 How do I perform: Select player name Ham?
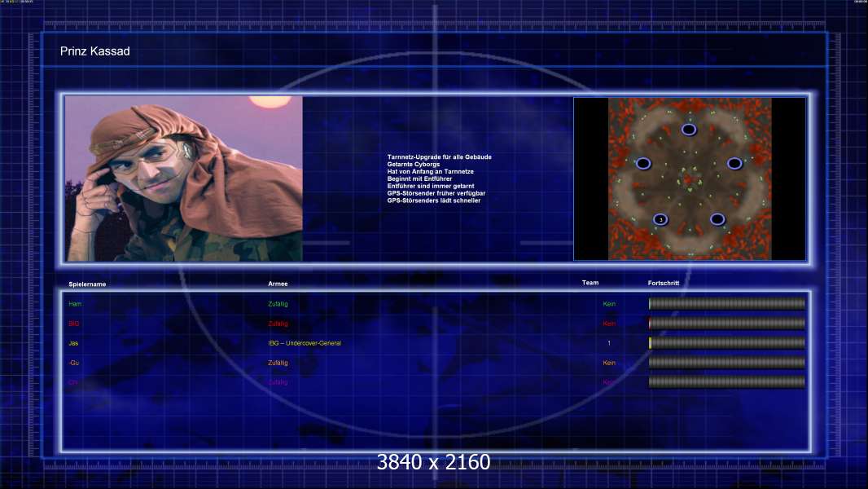75,304
